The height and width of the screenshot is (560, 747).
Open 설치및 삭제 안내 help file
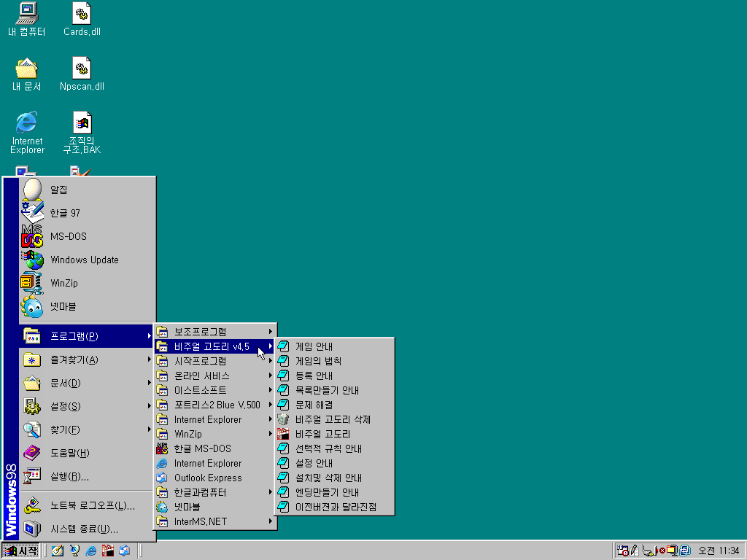point(334,478)
